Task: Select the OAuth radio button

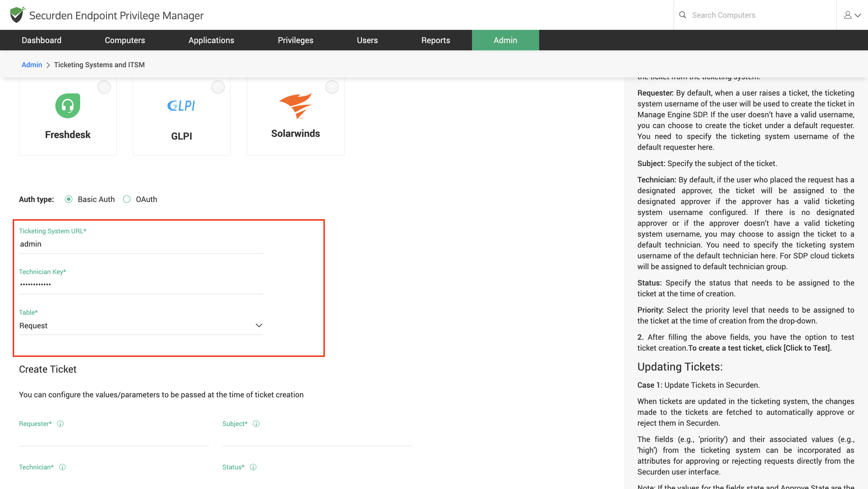Action: [127, 199]
